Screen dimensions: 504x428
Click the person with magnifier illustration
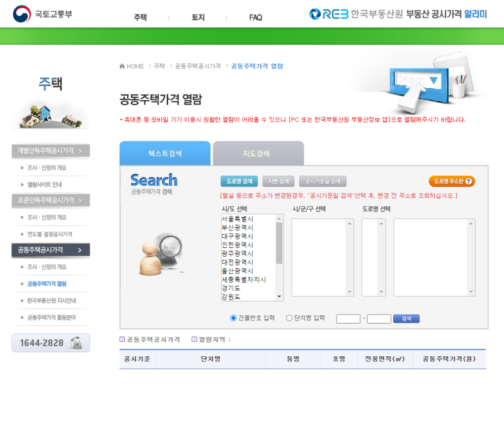click(x=162, y=254)
